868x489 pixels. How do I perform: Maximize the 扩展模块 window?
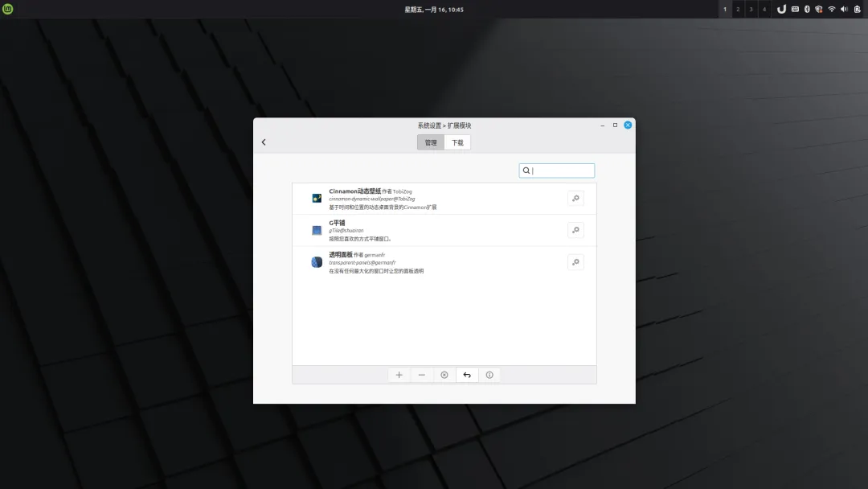coord(615,125)
